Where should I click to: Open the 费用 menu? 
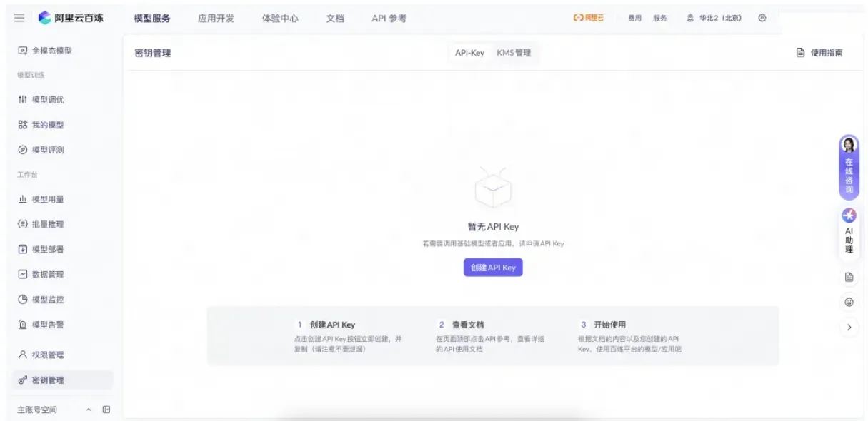(634, 19)
